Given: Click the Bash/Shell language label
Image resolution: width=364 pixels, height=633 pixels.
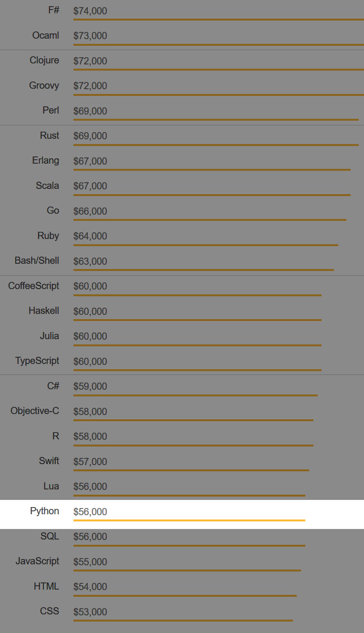Looking at the screenshot, I should (37, 260).
